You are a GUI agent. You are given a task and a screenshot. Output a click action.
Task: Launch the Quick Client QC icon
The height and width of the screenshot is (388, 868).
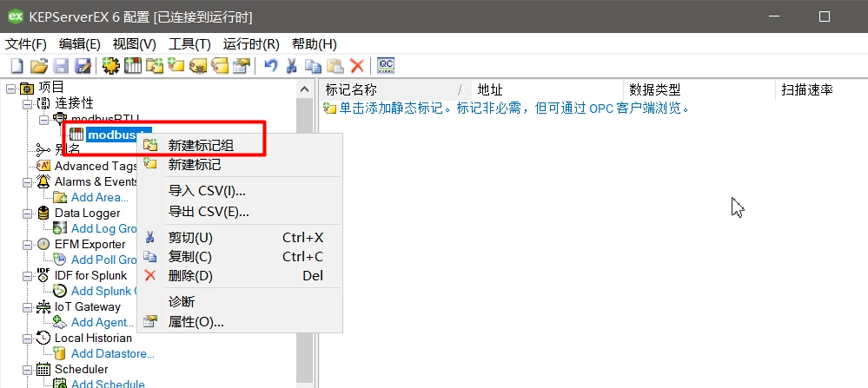385,66
